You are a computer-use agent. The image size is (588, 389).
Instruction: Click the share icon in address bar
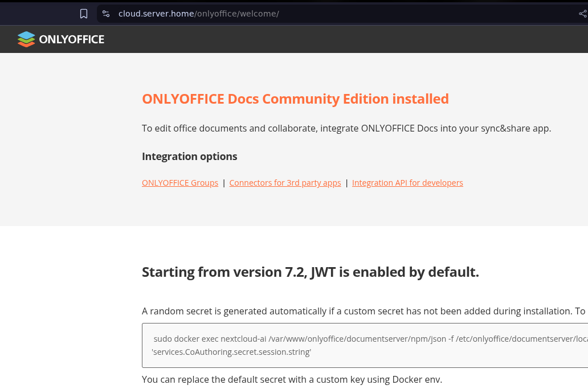click(582, 14)
